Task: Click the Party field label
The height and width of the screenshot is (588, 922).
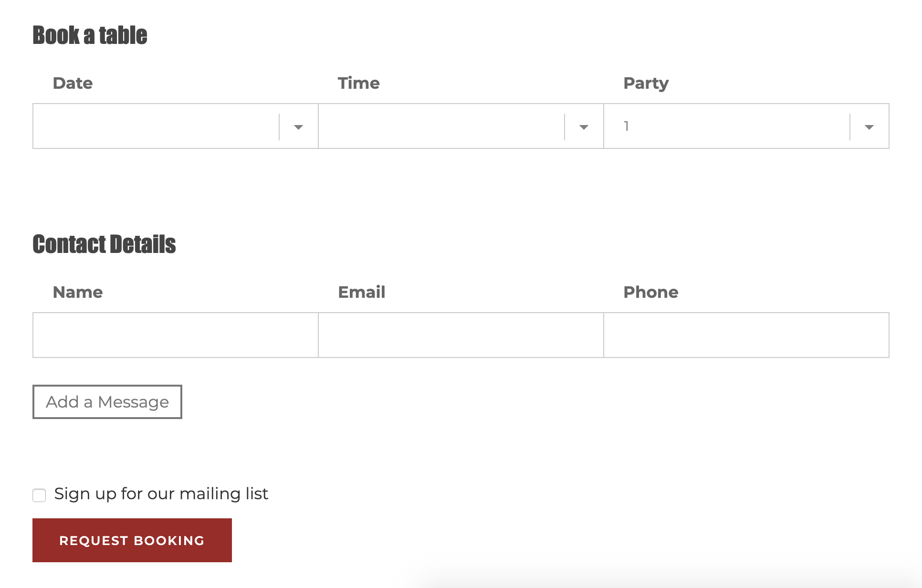Action: point(646,83)
